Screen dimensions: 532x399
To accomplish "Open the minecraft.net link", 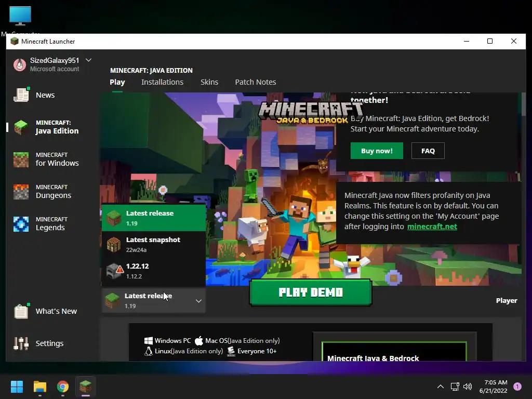I will coord(432,227).
